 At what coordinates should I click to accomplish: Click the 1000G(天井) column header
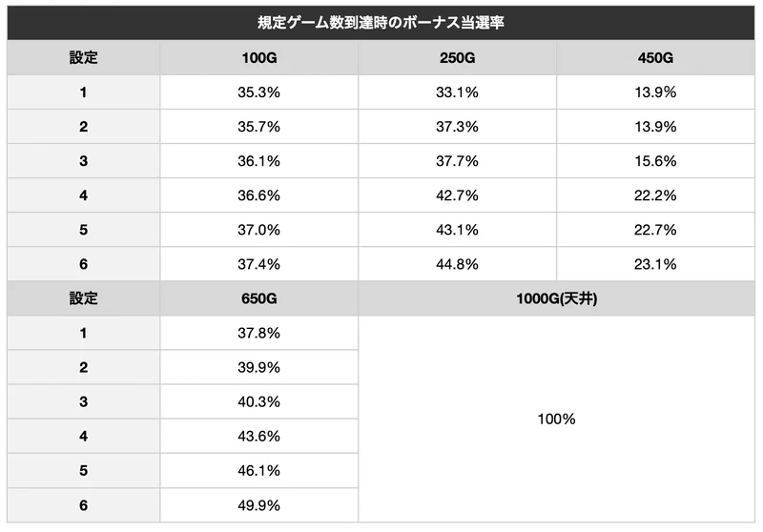point(557,298)
